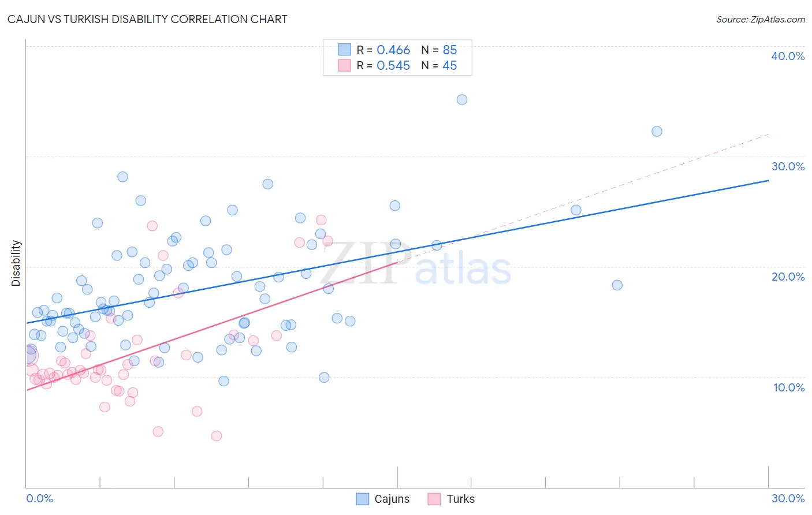Select the 40.0% y-axis label
The image size is (812, 515).
788,56
